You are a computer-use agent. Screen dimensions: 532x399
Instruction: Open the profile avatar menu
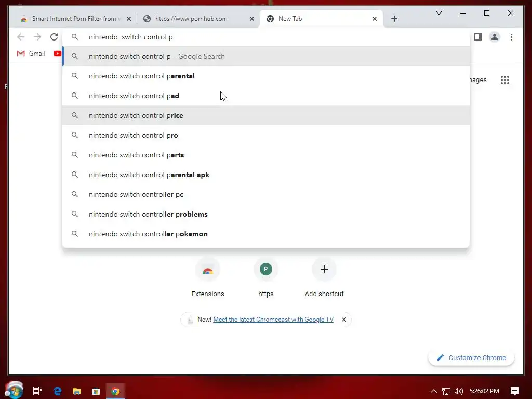coord(495,37)
